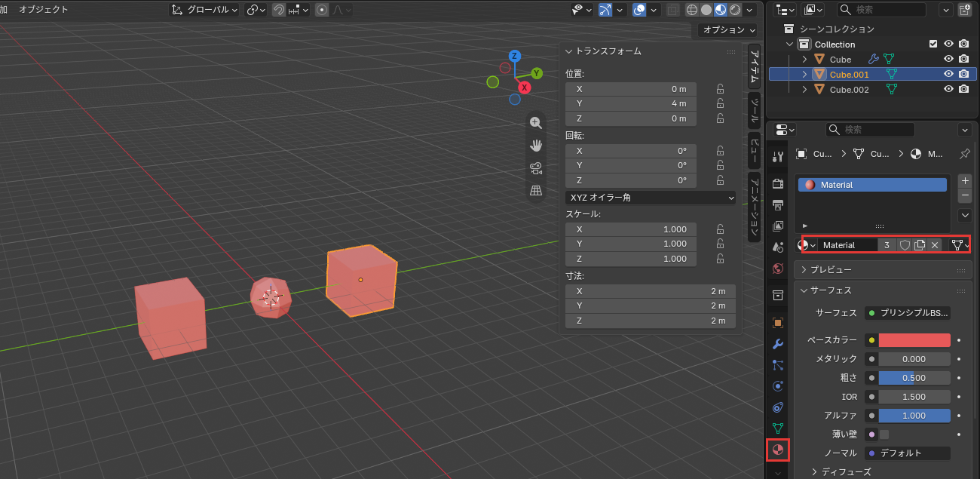This screenshot has height=479, width=980.
Task: Click the fake user shield icon for Material
Action: click(905, 245)
